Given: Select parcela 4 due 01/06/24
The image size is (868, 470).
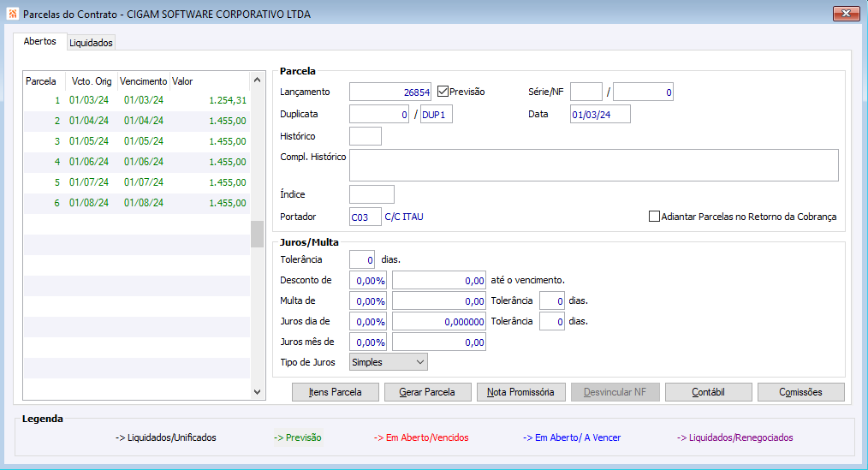Looking at the screenshot, I should [x=137, y=162].
